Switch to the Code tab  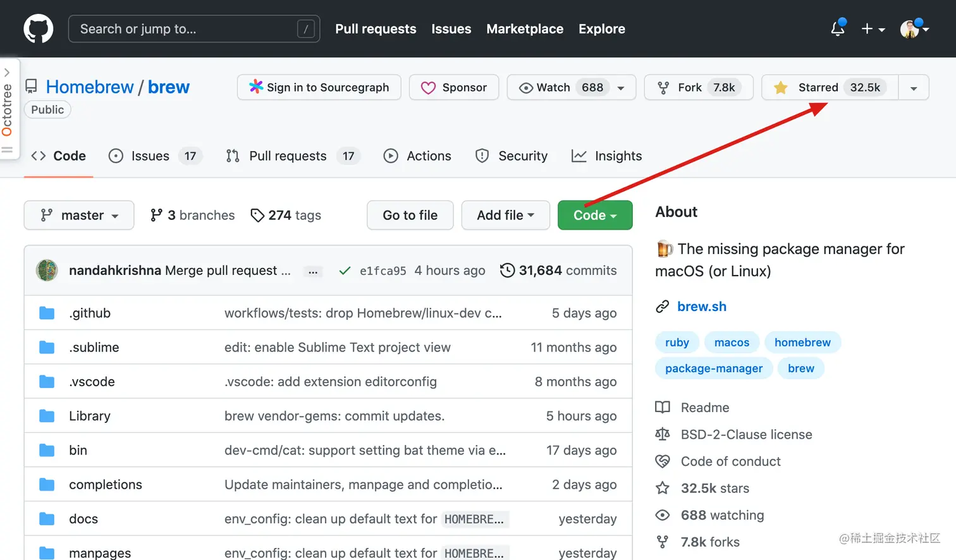coord(59,156)
